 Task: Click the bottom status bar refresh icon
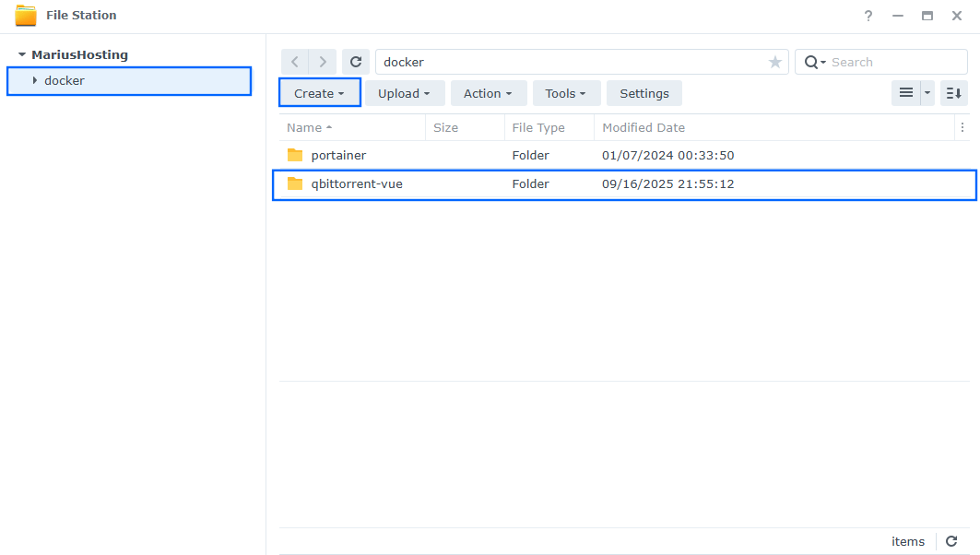pyautogui.click(x=951, y=541)
